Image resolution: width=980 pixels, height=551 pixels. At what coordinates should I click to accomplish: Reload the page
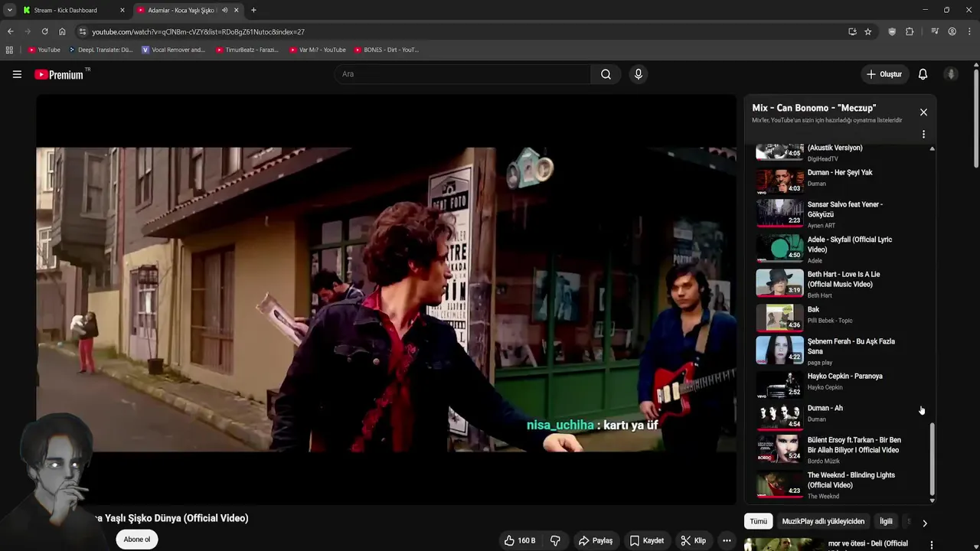point(44,31)
